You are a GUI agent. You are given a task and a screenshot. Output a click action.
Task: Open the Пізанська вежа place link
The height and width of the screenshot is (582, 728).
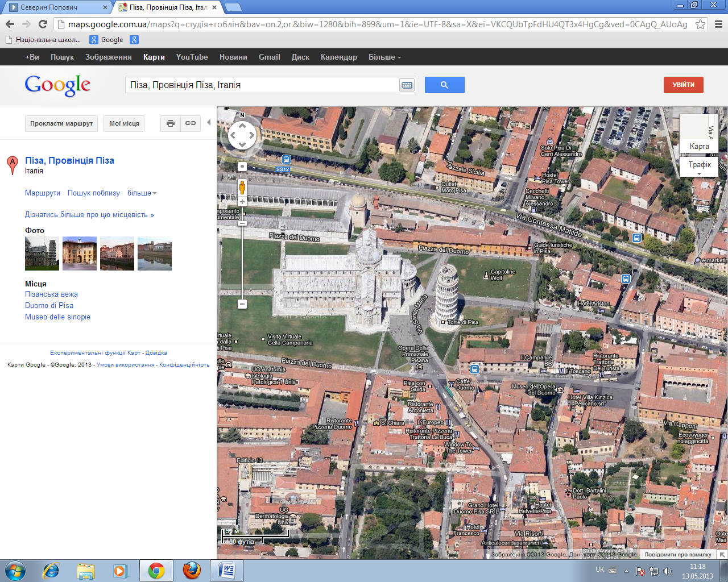point(51,294)
